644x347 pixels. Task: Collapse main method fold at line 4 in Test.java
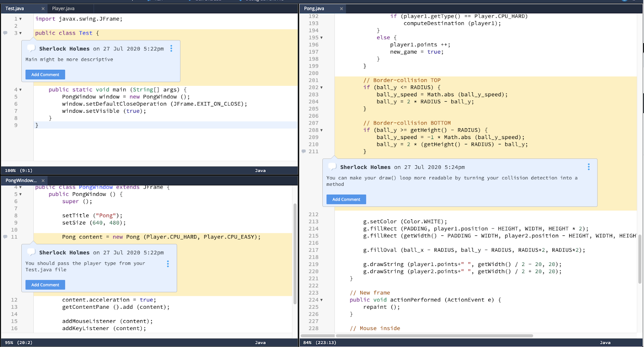click(x=21, y=90)
